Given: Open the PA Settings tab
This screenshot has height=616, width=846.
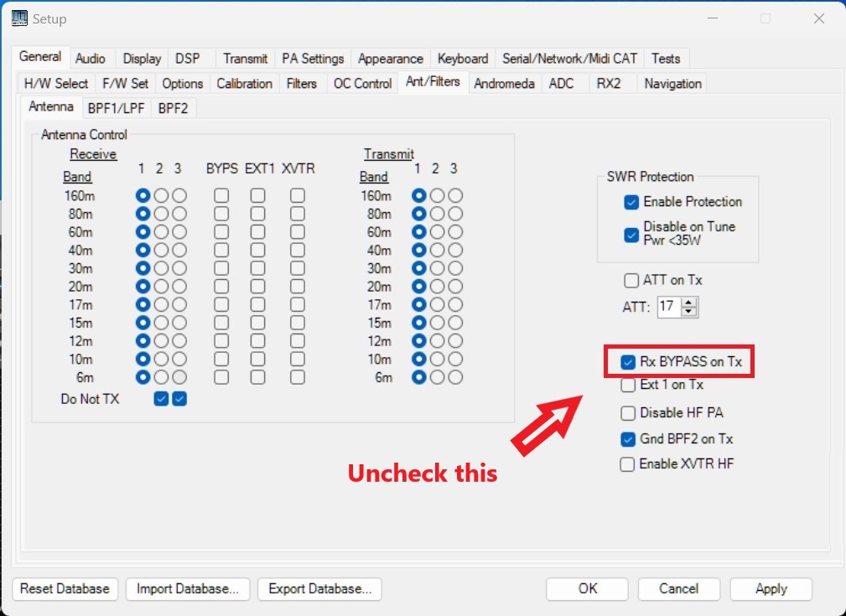Looking at the screenshot, I should click(x=313, y=59).
